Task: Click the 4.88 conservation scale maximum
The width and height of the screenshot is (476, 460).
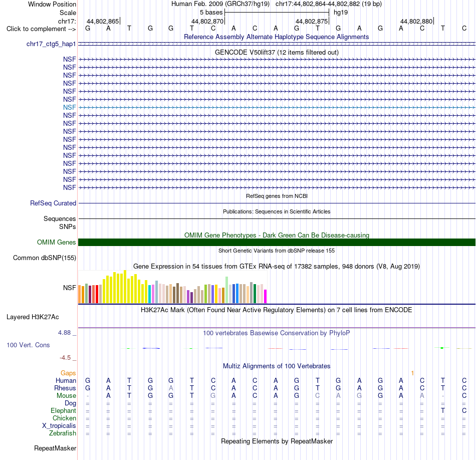Action: pyautogui.click(x=64, y=333)
